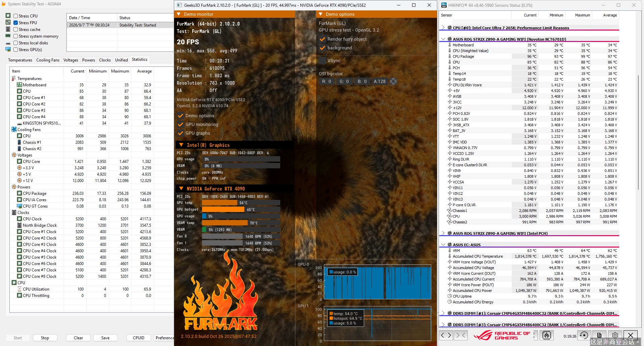The width and height of the screenshot is (644, 346).
Task: Collapse the Intel(R) Graphics section in FurMark
Action: point(181,145)
